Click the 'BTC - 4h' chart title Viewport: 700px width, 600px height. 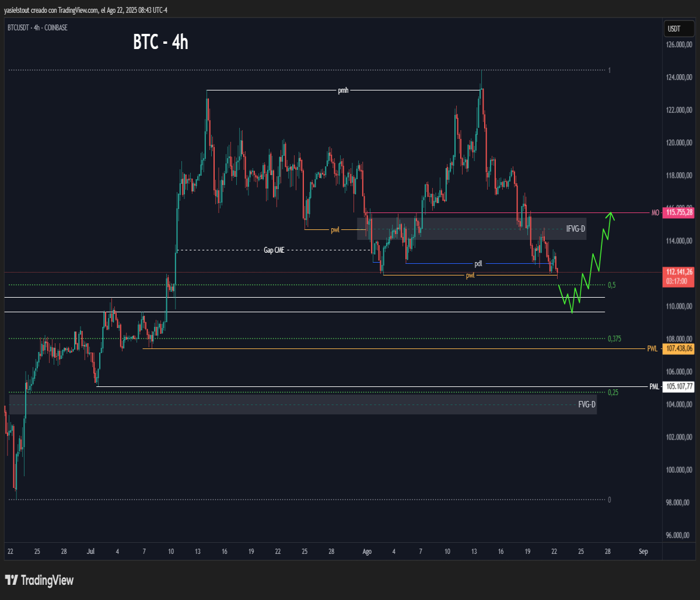click(160, 42)
